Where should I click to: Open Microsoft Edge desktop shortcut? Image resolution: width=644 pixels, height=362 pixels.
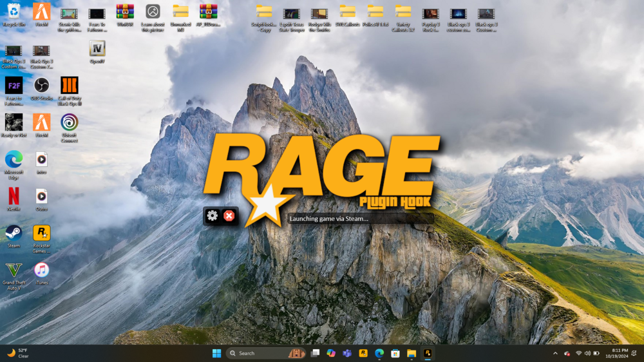pyautogui.click(x=14, y=165)
